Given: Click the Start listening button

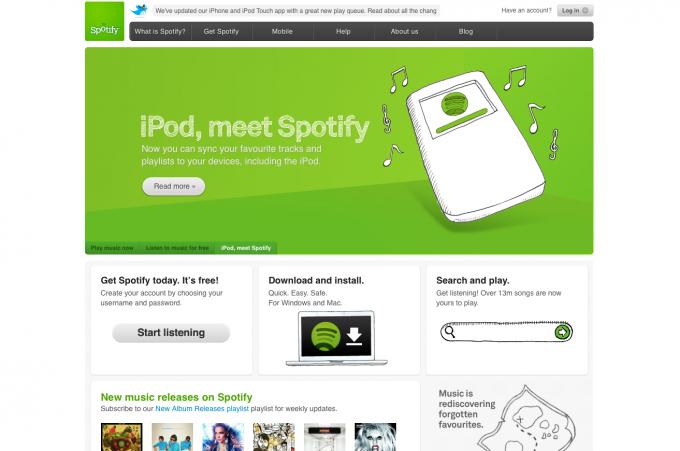Looking at the screenshot, I should pyautogui.click(x=171, y=333).
